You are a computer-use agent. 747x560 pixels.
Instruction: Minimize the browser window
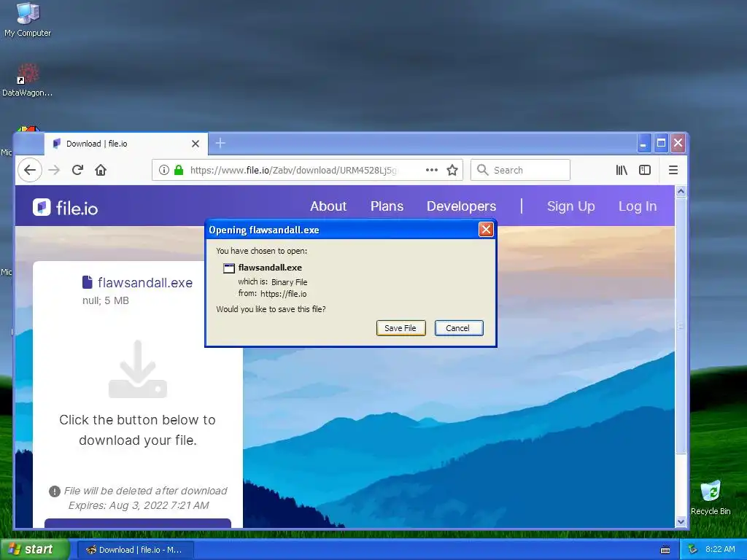click(x=643, y=144)
